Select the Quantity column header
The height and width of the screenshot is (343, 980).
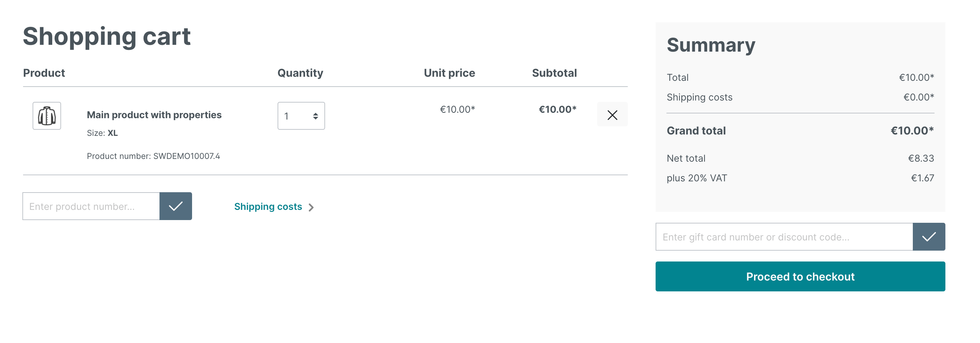[x=301, y=73]
